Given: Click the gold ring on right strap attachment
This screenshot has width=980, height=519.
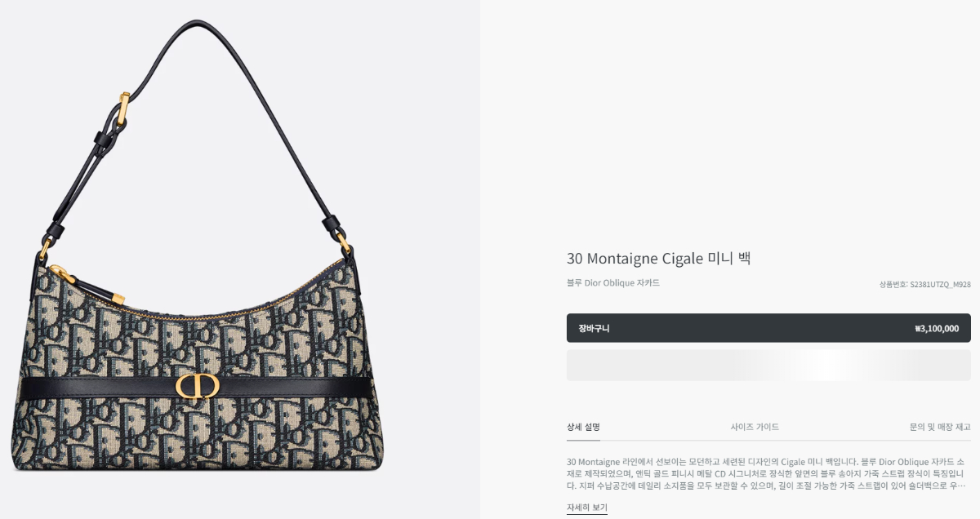Looking at the screenshot, I should click(344, 239).
